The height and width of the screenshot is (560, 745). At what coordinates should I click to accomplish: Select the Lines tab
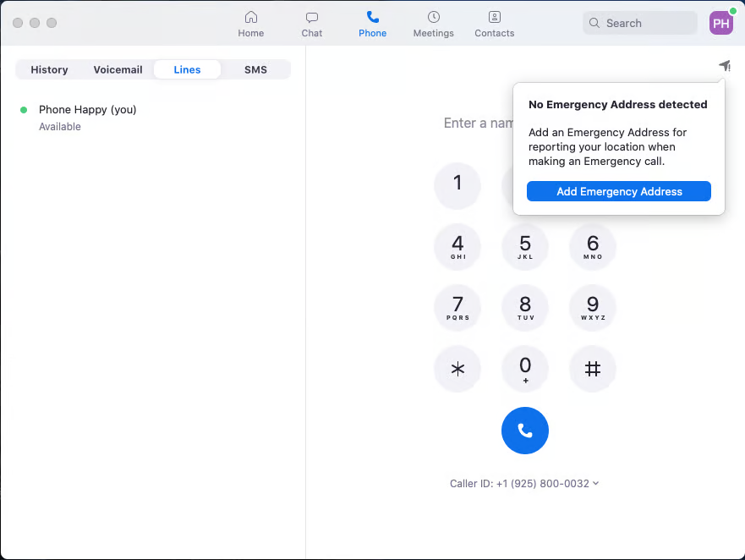[187, 69]
